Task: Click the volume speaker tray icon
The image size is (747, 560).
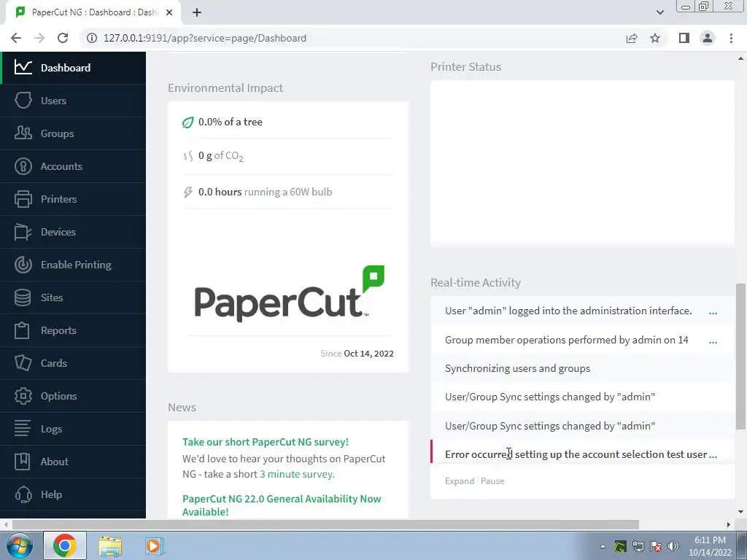Action: 673,546
